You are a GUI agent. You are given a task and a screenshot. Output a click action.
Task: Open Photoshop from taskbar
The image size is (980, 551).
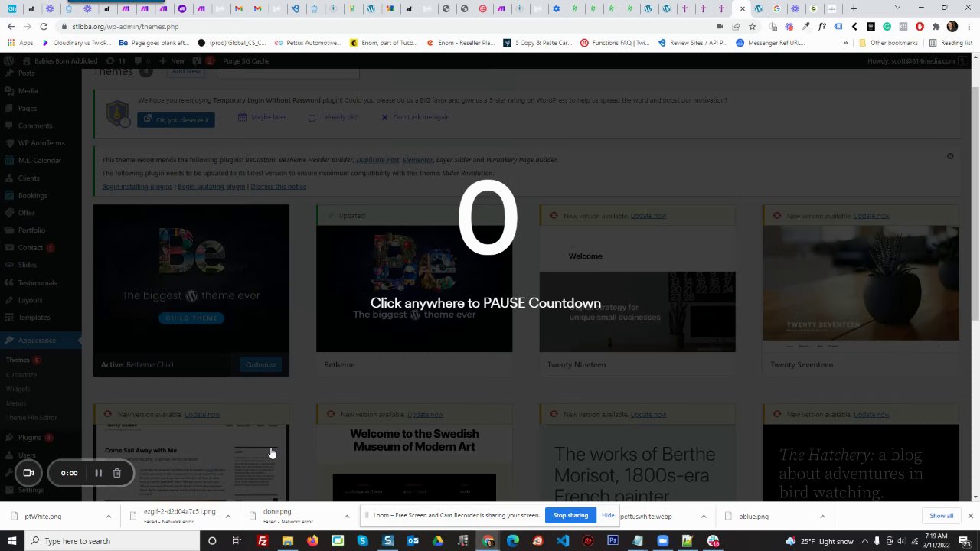pyautogui.click(x=612, y=541)
